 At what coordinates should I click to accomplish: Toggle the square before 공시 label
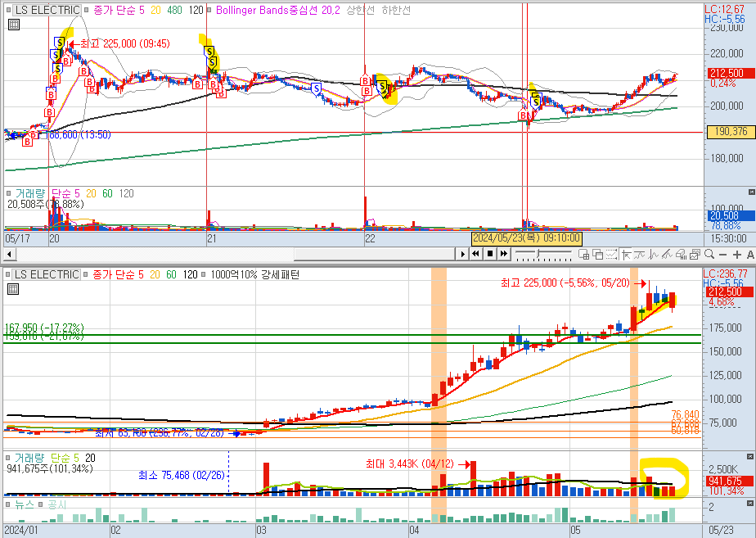[x=41, y=504]
